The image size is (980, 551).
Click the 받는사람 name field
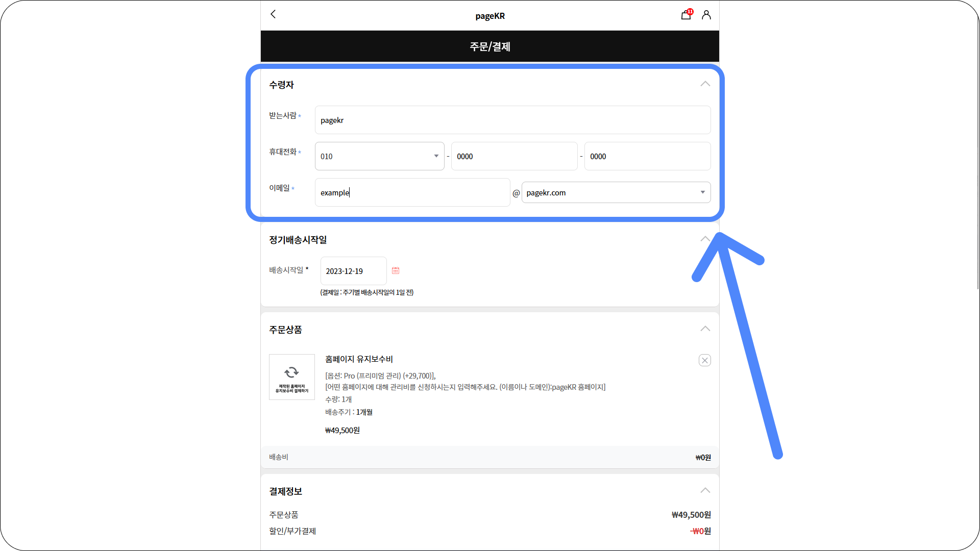pos(512,120)
